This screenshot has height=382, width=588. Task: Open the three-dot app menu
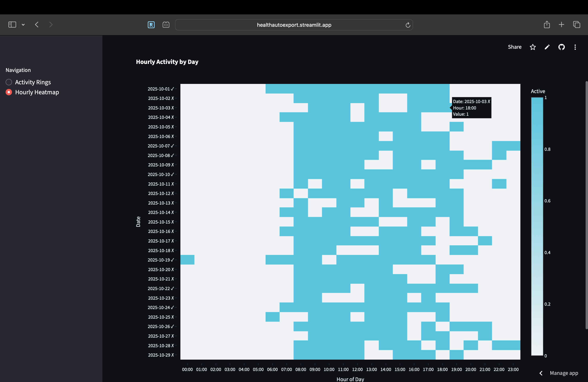pos(575,47)
